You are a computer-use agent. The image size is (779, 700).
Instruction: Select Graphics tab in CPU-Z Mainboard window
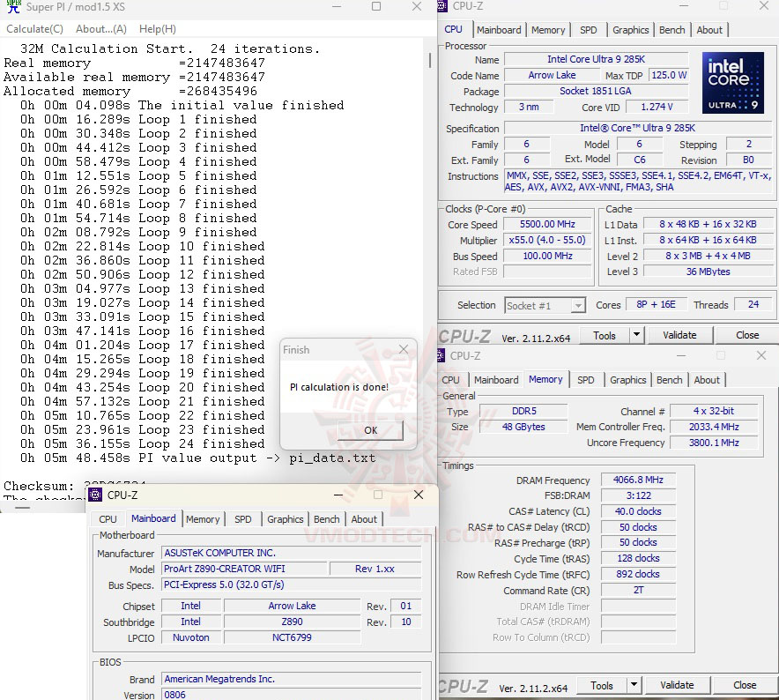pyautogui.click(x=286, y=519)
